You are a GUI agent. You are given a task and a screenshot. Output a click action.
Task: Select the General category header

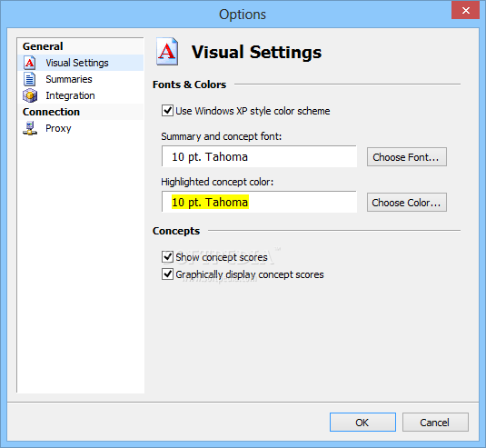click(x=43, y=46)
